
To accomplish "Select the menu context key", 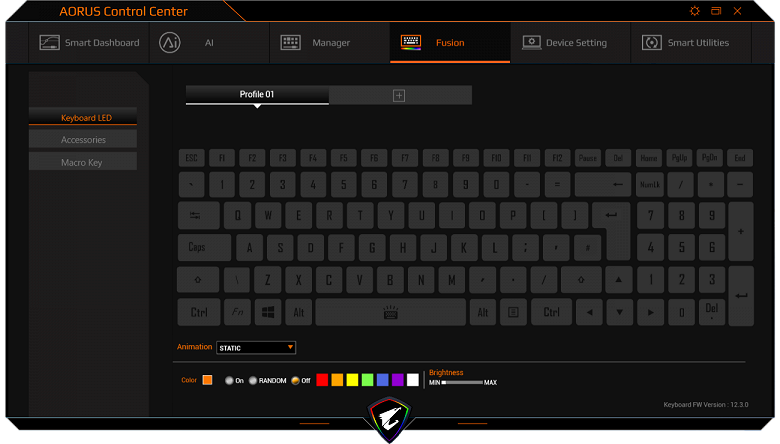I will pyautogui.click(x=513, y=312).
